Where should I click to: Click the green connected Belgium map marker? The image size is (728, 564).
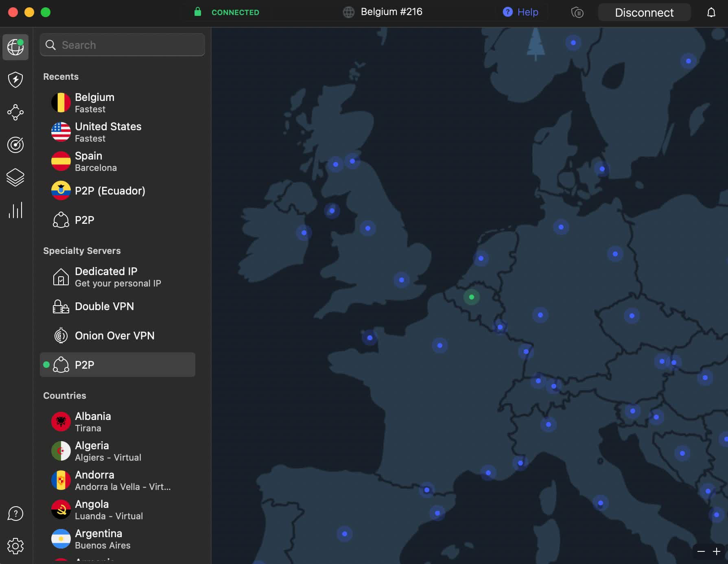471,297
